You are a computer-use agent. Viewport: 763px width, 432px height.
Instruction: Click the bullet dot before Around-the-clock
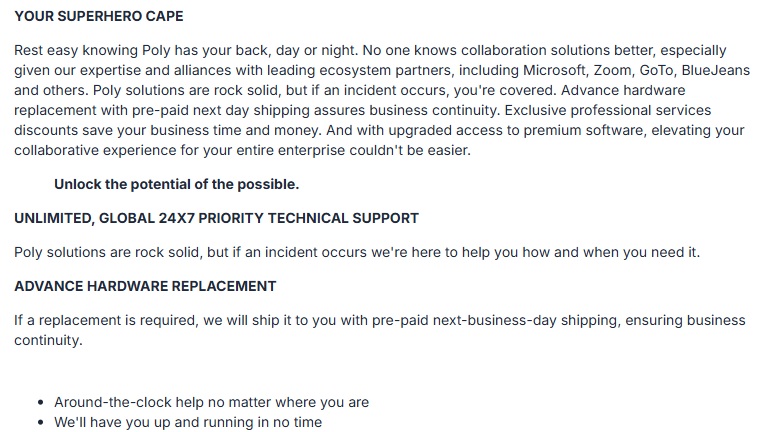(x=40, y=403)
